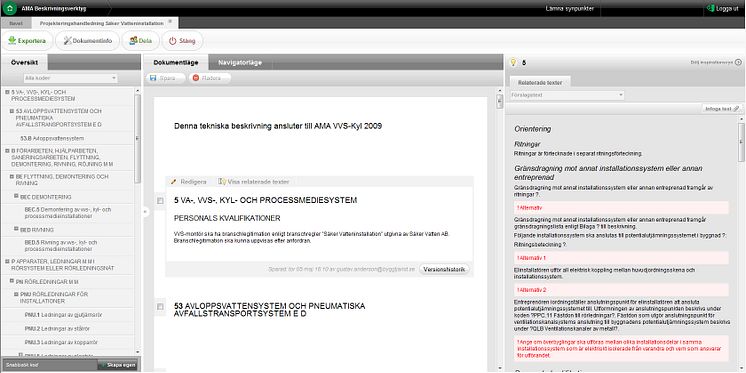This screenshot has width=746, height=373.
Task: Click the Stäng power icon
Action: coord(173,41)
